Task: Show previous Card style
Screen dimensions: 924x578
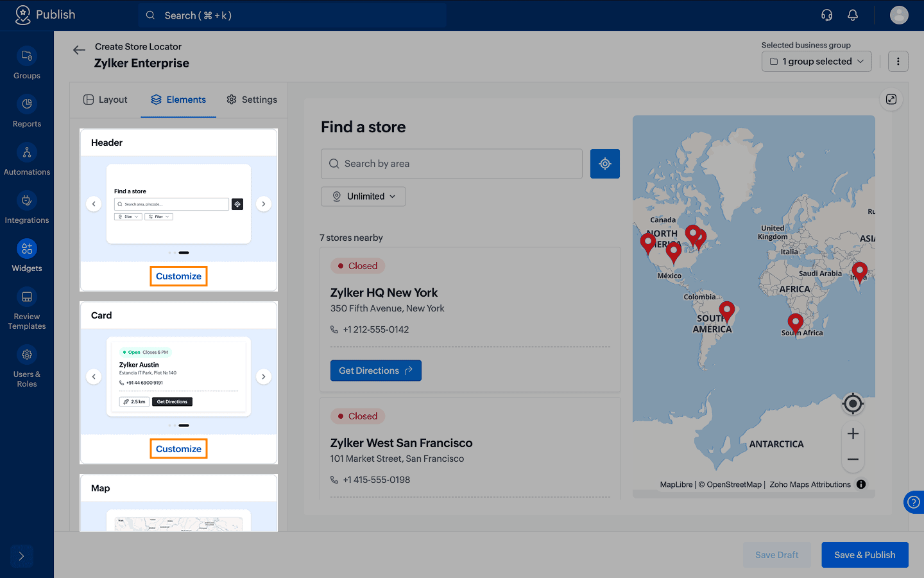Action: pos(94,377)
